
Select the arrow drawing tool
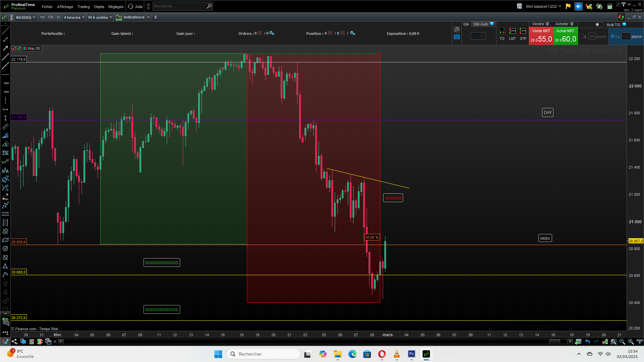5,48
